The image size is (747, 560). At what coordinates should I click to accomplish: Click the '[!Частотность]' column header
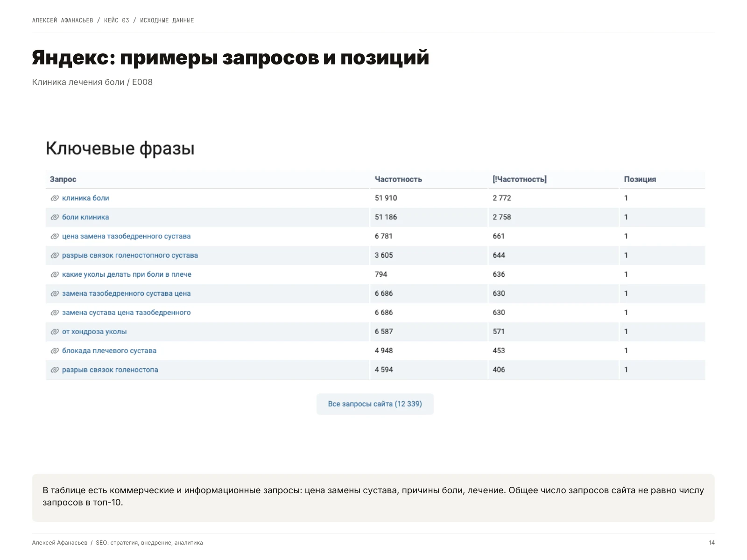pyautogui.click(x=520, y=179)
